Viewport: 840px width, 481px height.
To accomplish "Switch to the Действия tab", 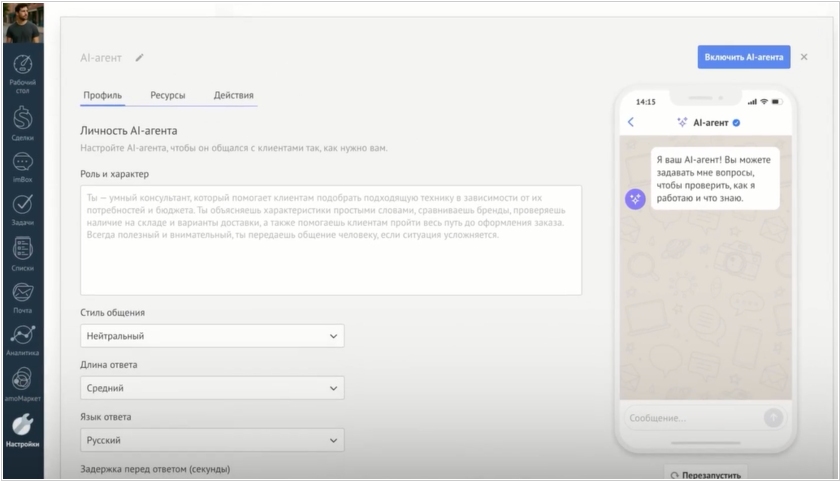I will tap(233, 96).
